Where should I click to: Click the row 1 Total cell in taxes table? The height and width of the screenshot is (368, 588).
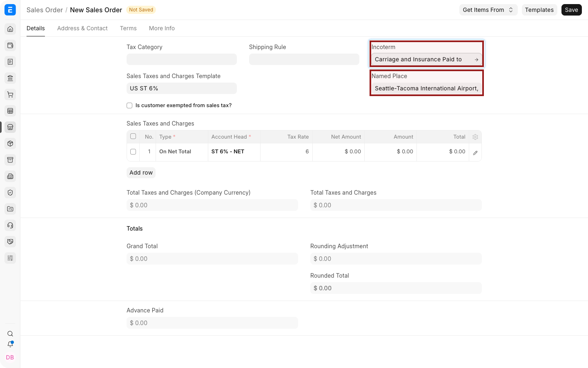(x=443, y=152)
